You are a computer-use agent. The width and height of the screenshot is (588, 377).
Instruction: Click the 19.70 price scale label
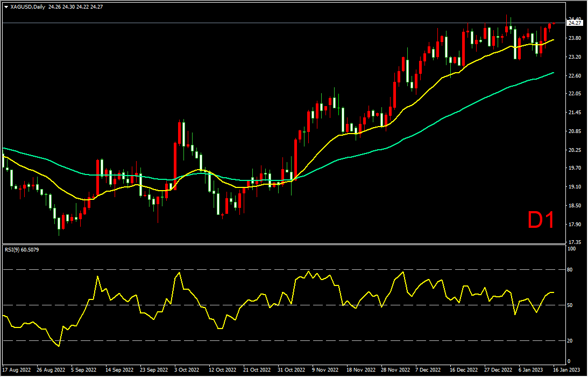(575, 168)
